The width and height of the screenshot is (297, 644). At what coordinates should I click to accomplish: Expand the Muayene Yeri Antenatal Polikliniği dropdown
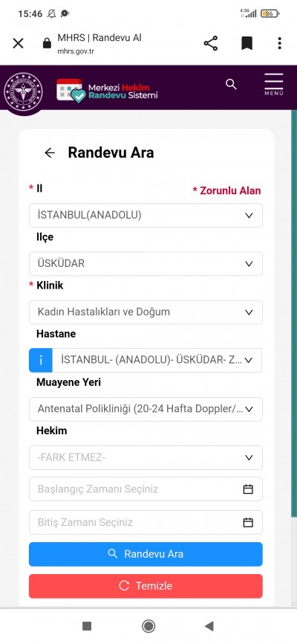pos(146,409)
